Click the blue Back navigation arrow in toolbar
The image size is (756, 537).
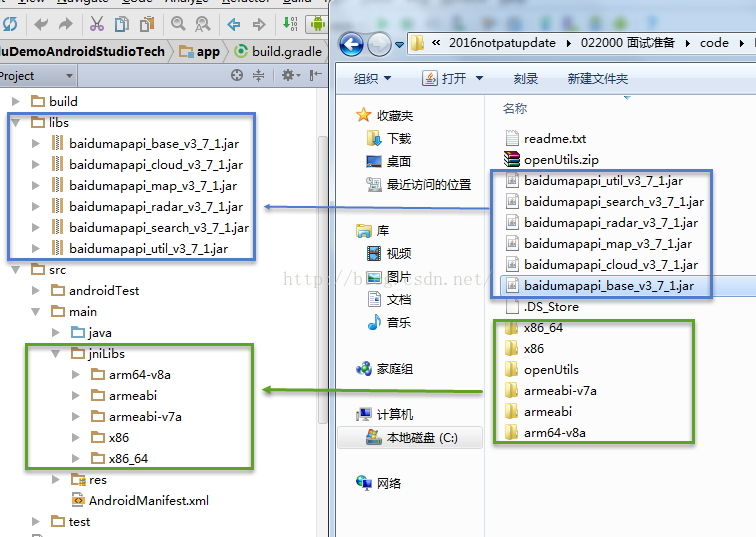pos(234,24)
